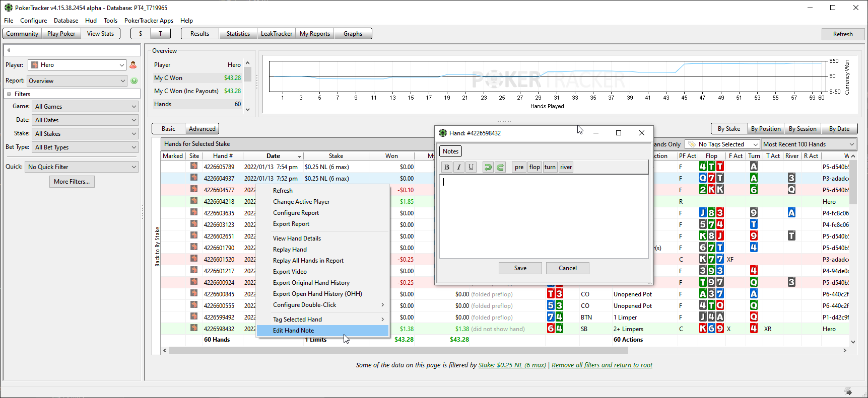This screenshot has width=868, height=398.
Task: Sort hands by the Date column header
Action: [x=273, y=156]
